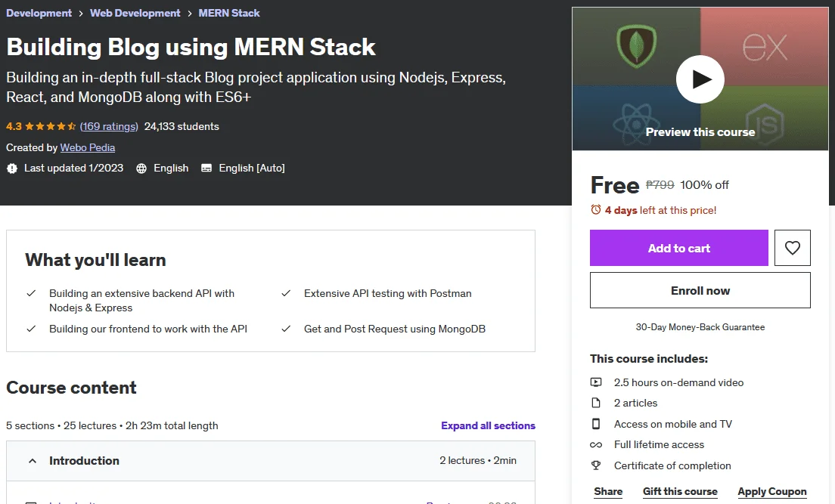Play the course preview video
835x504 pixels.
click(x=700, y=79)
